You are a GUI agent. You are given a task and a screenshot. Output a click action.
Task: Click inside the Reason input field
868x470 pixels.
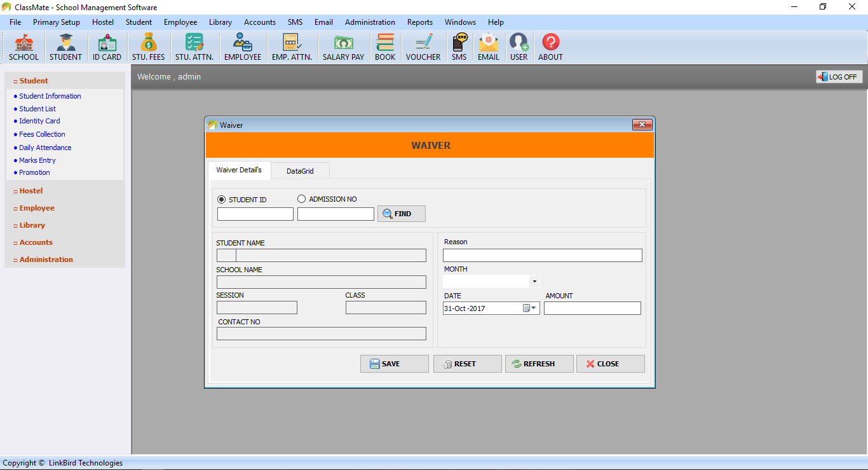[542, 255]
